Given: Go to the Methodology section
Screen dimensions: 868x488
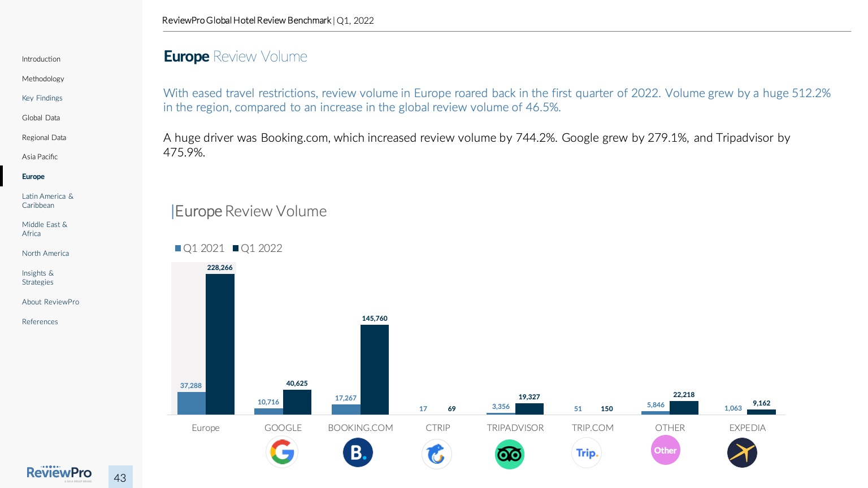Looking at the screenshot, I should pyautogui.click(x=43, y=79).
